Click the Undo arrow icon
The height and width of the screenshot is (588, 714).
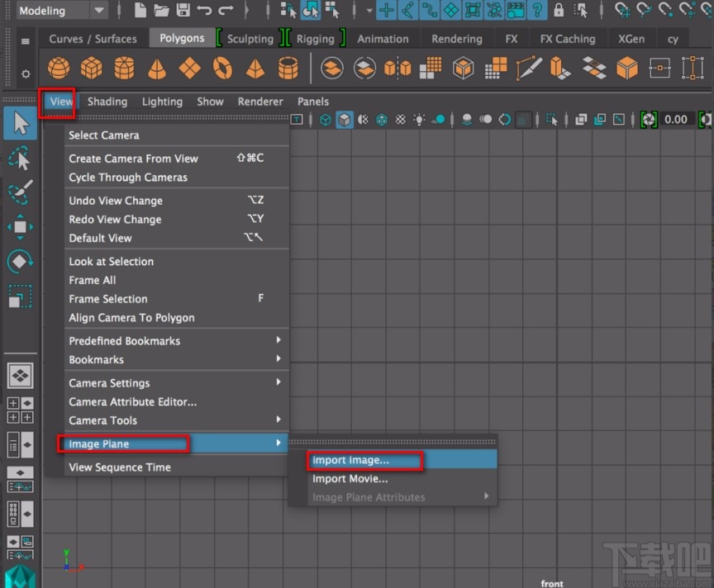(204, 10)
